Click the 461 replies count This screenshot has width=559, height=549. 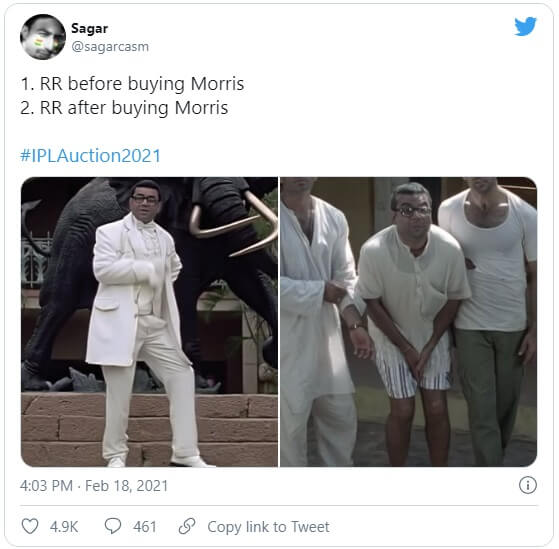[x=145, y=527]
